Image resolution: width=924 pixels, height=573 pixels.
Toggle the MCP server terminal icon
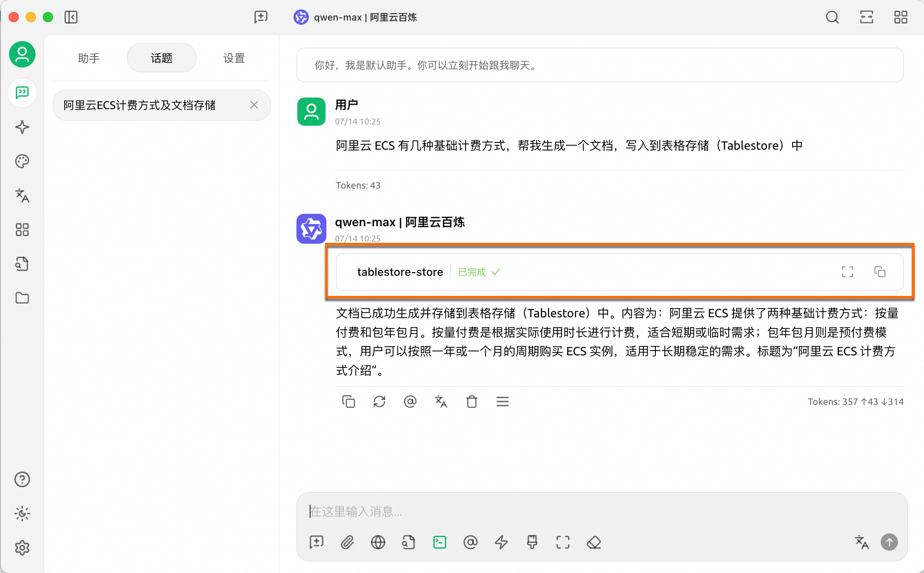(439, 542)
